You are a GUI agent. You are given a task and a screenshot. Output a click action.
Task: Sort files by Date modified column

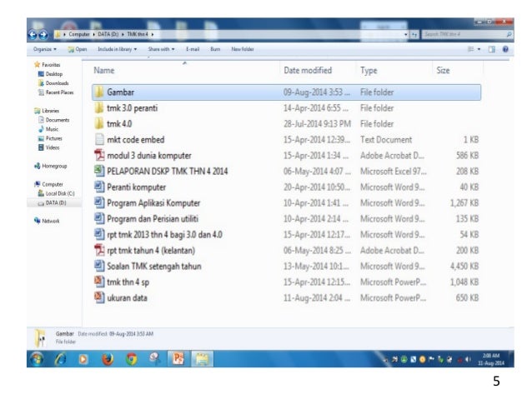[x=308, y=71]
